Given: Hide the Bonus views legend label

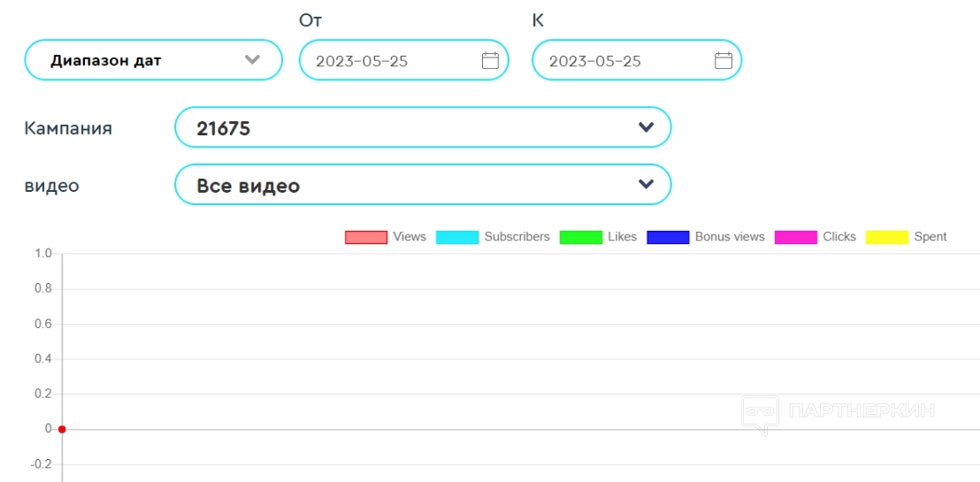Looking at the screenshot, I should [x=730, y=237].
